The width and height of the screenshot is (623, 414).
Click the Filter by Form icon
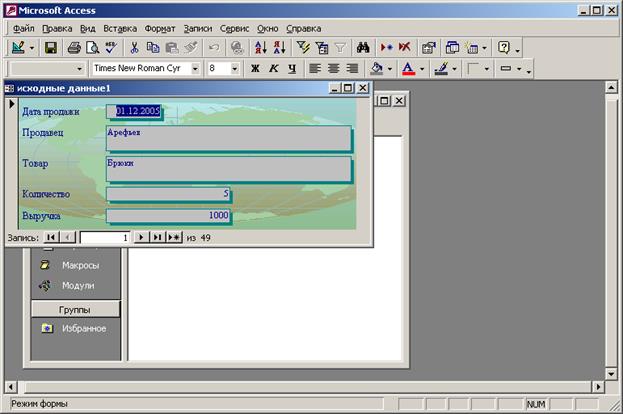(x=321, y=48)
